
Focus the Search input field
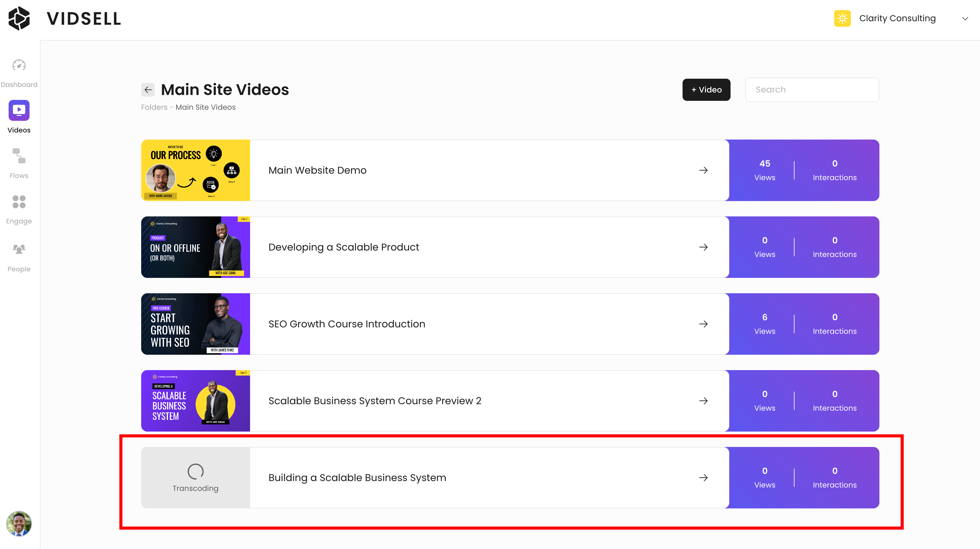coord(812,90)
